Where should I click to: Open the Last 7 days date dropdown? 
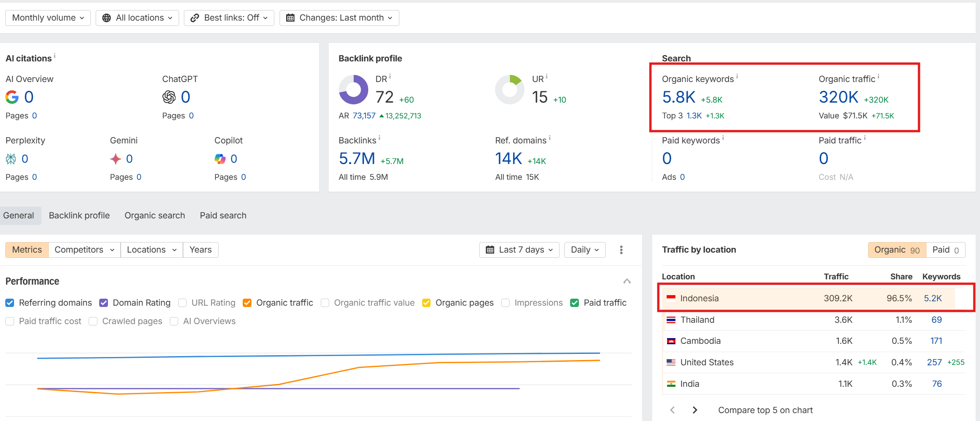point(519,250)
